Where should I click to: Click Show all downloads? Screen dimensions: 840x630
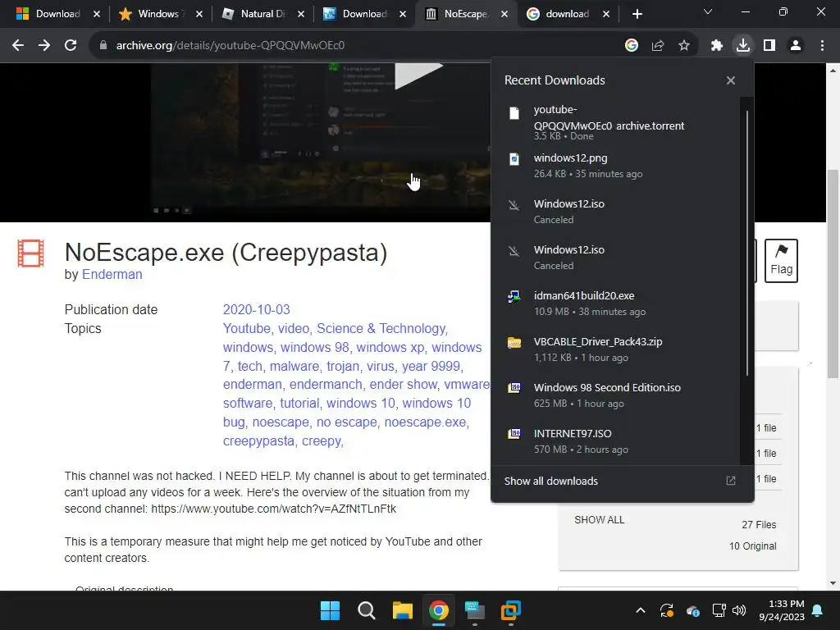[x=550, y=481]
